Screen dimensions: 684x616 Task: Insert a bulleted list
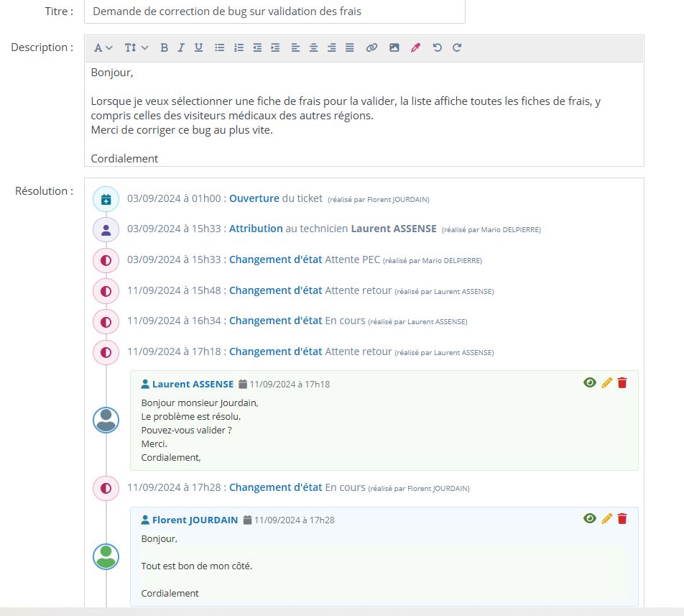coord(220,47)
